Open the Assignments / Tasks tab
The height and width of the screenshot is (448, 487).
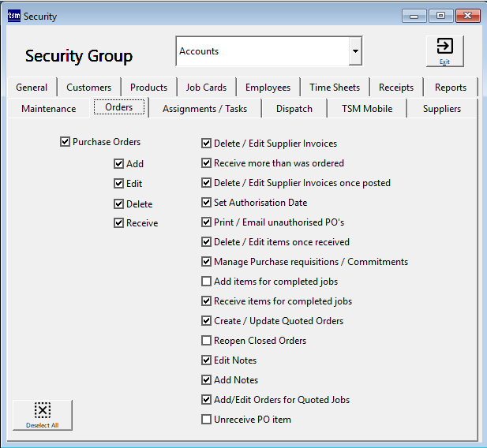pos(204,108)
